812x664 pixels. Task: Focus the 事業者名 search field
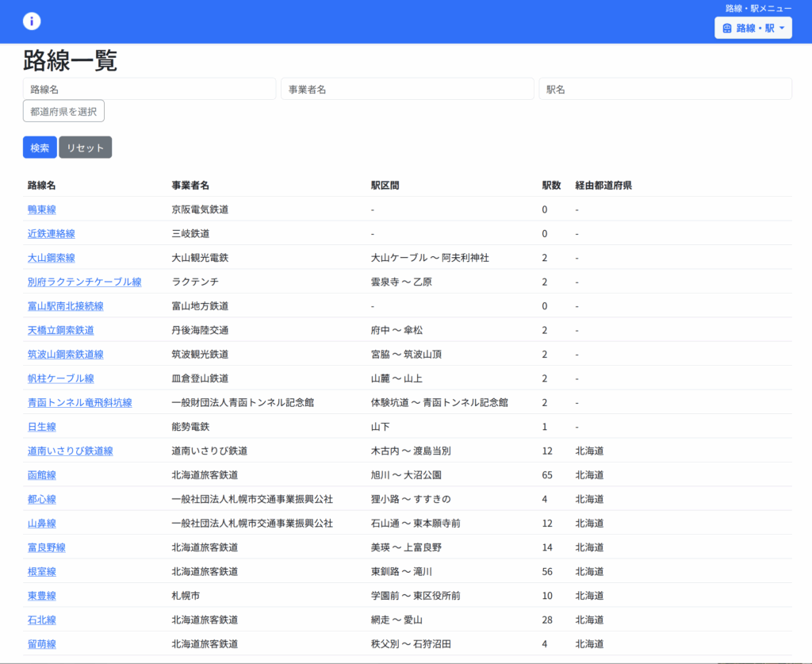407,89
